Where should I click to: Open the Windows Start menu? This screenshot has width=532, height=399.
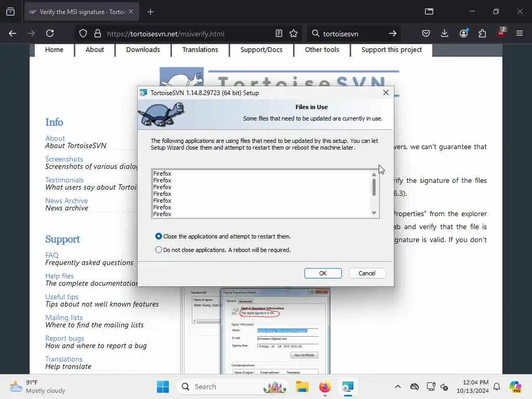coord(163,387)
